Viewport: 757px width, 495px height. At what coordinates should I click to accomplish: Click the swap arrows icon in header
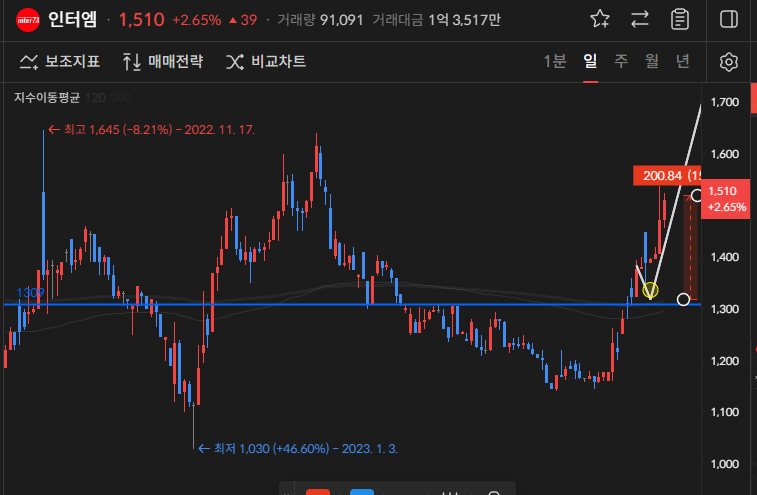pos(640,20)
